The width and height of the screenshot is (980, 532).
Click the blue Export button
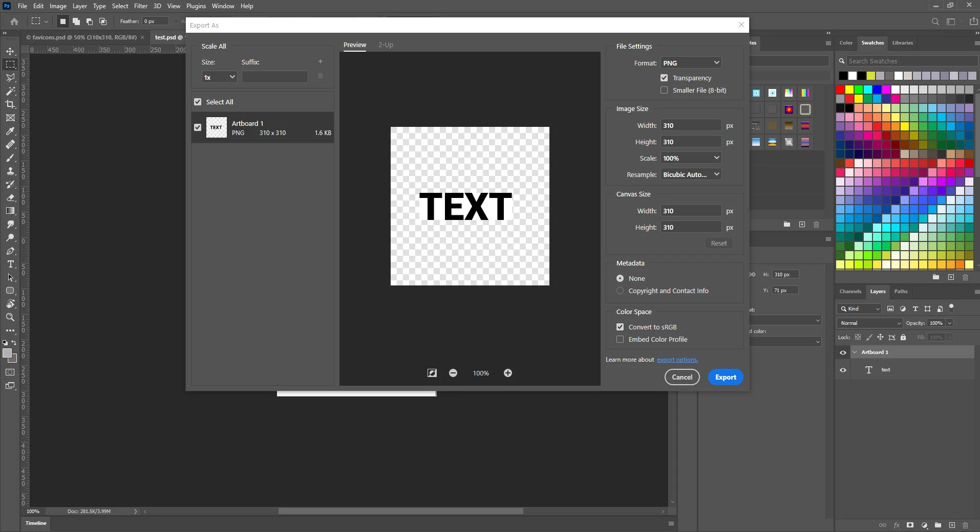[x=726, y=377]
